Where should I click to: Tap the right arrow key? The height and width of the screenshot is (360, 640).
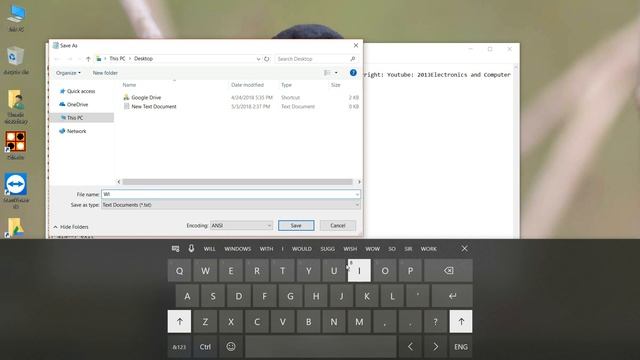pos(436,347)
